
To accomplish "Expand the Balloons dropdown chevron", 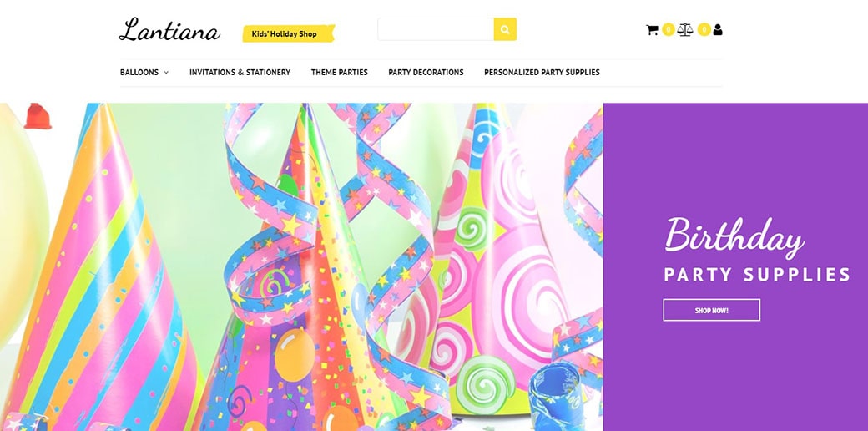I will [166, 73].
